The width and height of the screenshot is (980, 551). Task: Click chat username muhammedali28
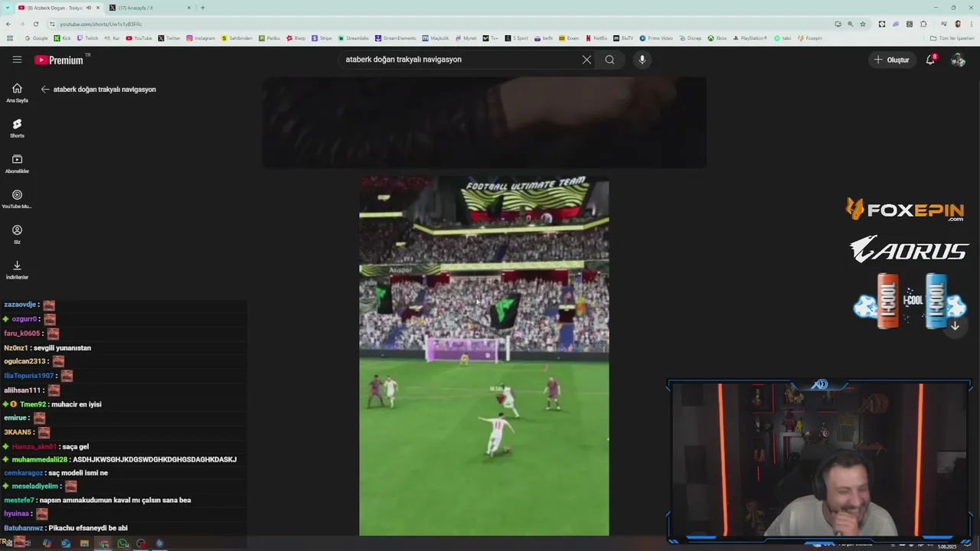pyautogui.click(x=40, y=459)
